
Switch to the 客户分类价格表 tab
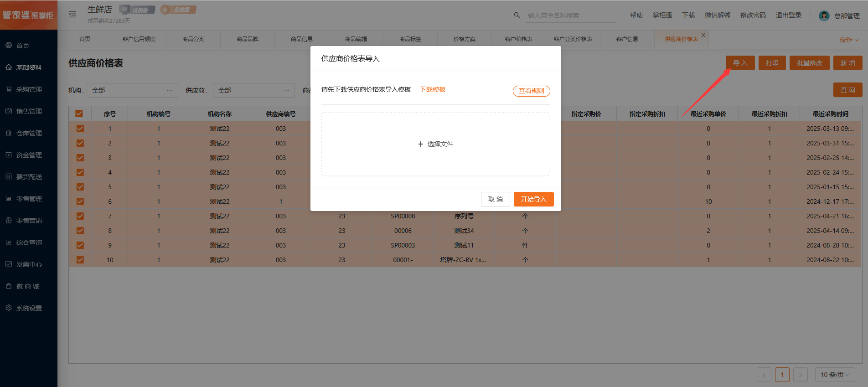click(573, 39)
